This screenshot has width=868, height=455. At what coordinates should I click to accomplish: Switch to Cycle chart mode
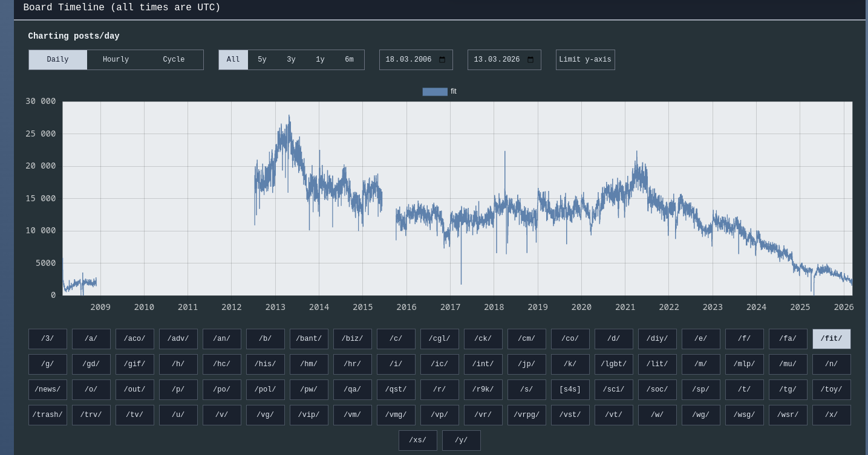tap(174, 60)
